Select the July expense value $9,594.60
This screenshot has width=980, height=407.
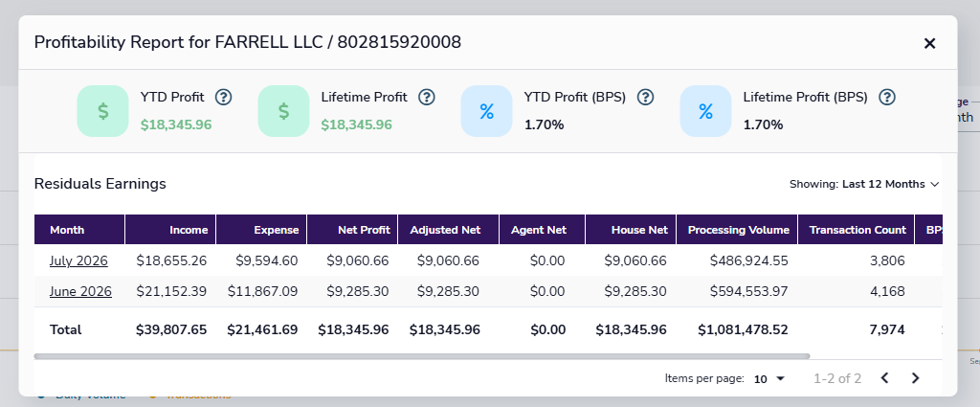(267, 261)
